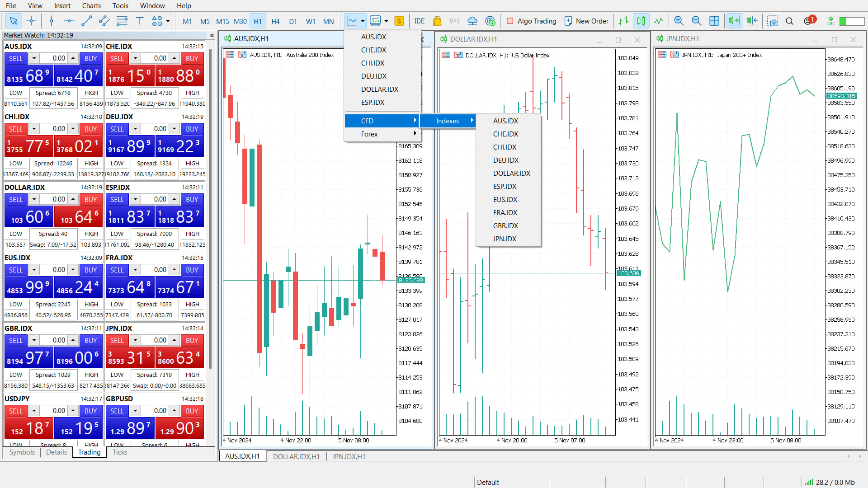The width and height of the screenshot is (868, 488).
Task: Choose GBR.IDX in Indexes submenu
Action: tap(509, 225)
